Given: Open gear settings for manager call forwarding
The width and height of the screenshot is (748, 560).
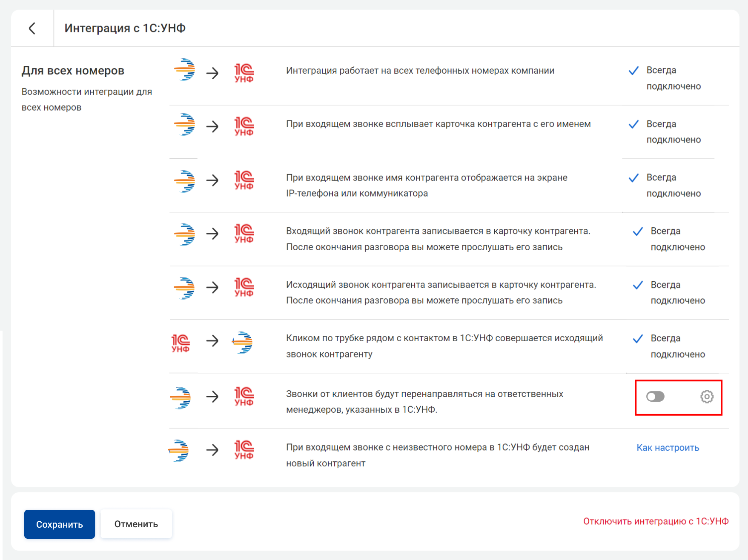Looking at the screenshot, I should pos(707,397).
